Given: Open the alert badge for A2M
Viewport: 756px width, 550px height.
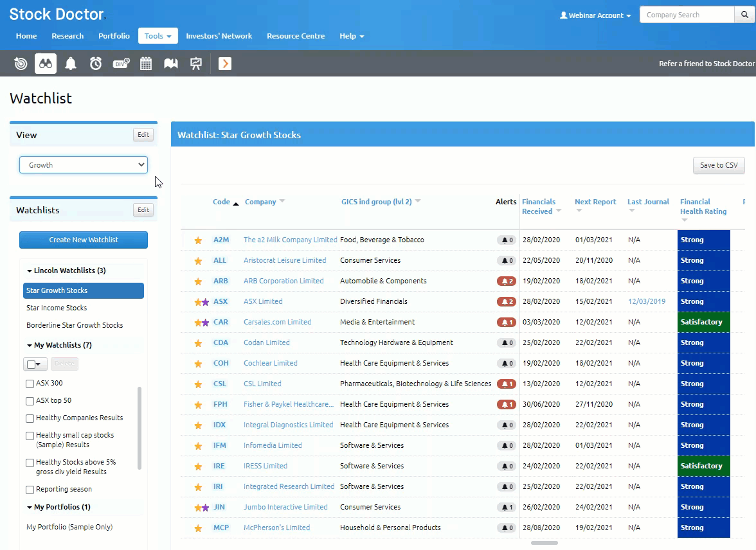Looking at the screenshot, I should (x=507, y=240).
